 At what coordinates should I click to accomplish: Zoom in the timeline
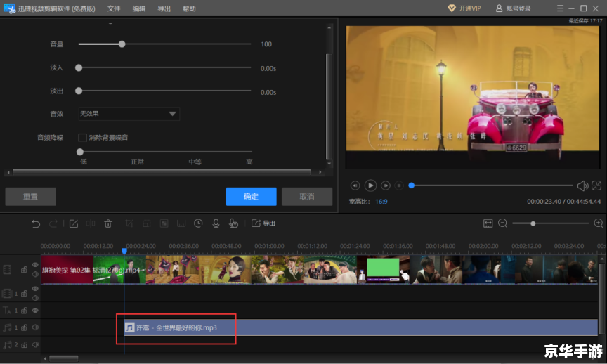click(598, 223)
